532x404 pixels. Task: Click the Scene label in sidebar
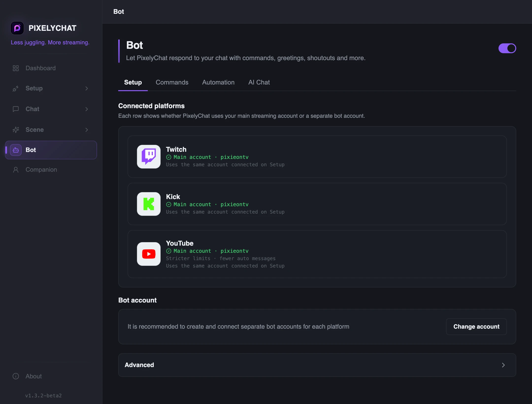click(34, 130)
